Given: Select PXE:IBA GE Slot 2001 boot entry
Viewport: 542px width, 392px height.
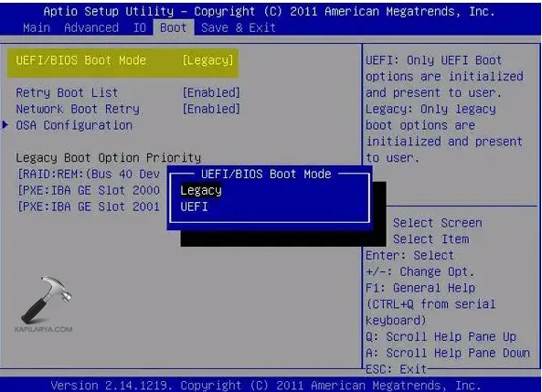Looking at the screenshot, I should point(89,207).
